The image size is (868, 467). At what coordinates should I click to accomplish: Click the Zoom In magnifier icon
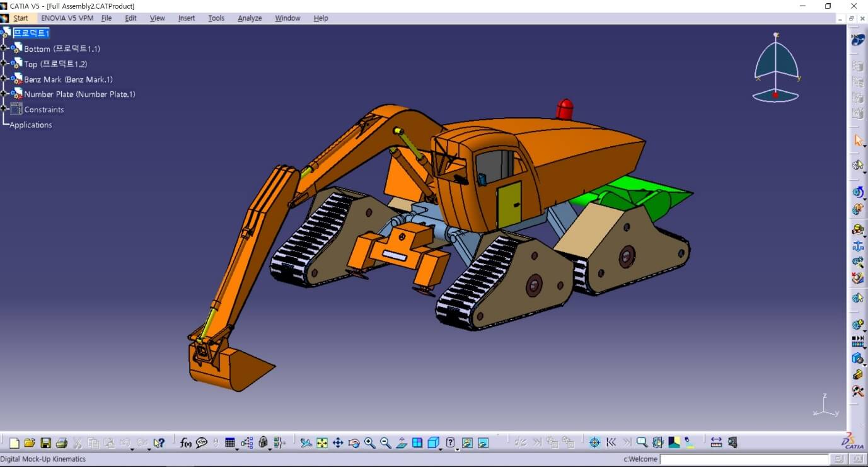370,442
